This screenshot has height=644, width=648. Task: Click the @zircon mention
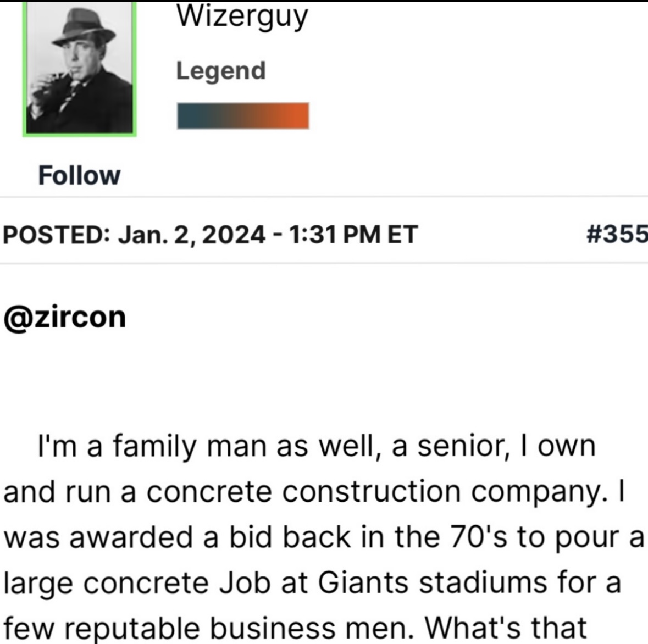pyautogui.click(x=65, y=317)
